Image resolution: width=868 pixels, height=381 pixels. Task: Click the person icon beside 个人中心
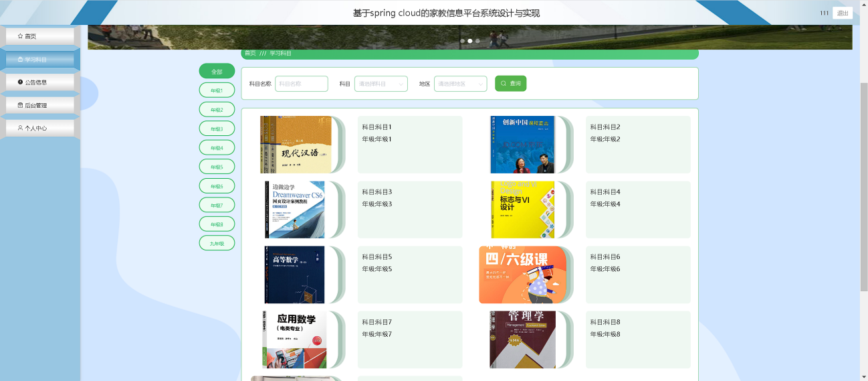(x=20, y=128)
